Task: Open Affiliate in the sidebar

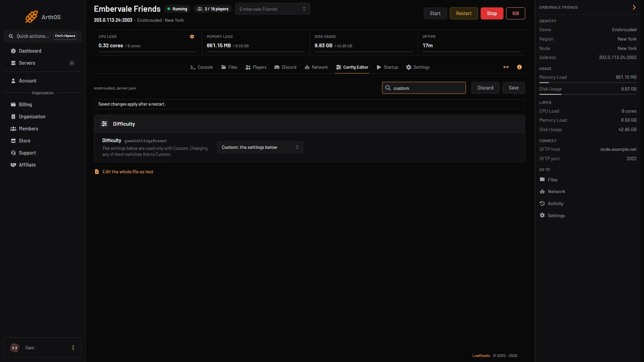Action: (x=43, y=165)
